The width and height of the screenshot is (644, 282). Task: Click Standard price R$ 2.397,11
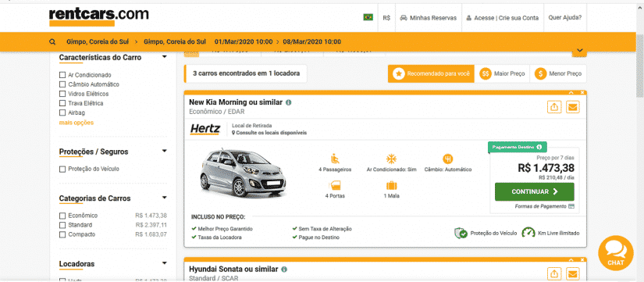click(x=151, y=225)
